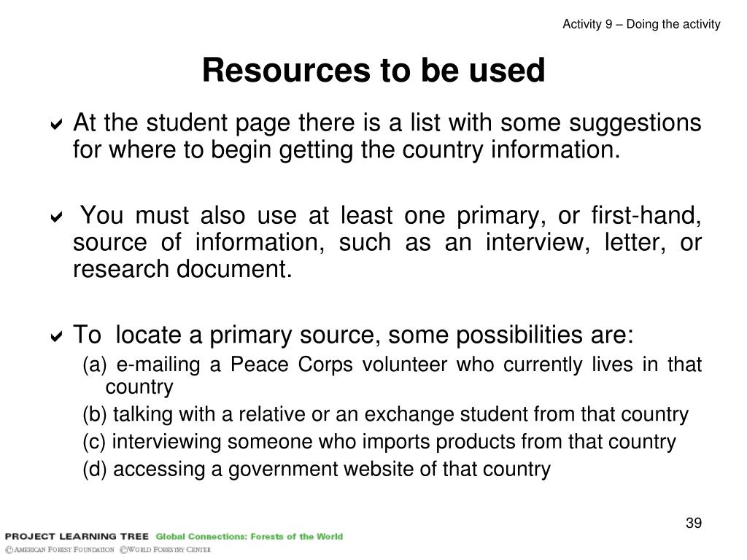The image size is (747, 560).
Task: Click the checkmark bullet beside "To locate a primary source"
Action: click(56, 337)
